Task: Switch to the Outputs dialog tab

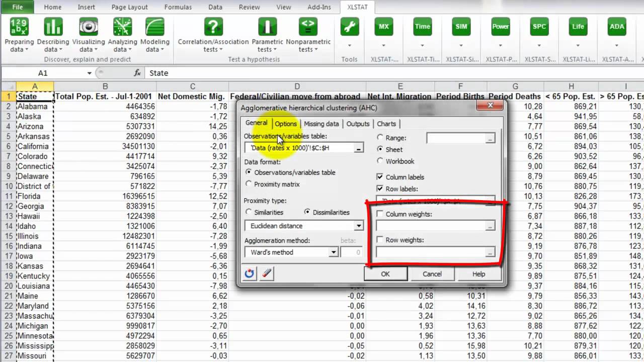Action: [358, 124]
